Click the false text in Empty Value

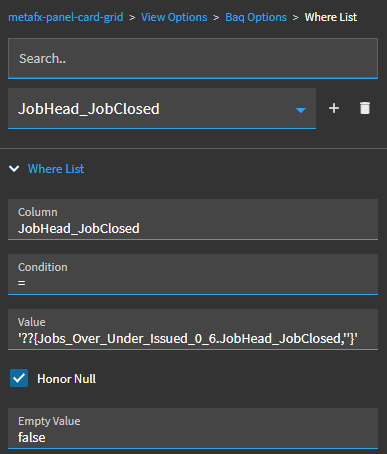pyautogui.click(x=32, y=437)
